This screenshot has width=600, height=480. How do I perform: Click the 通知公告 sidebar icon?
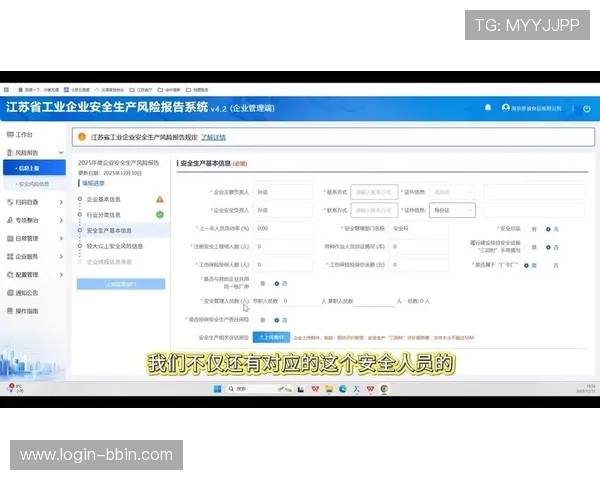pos(10,293)
